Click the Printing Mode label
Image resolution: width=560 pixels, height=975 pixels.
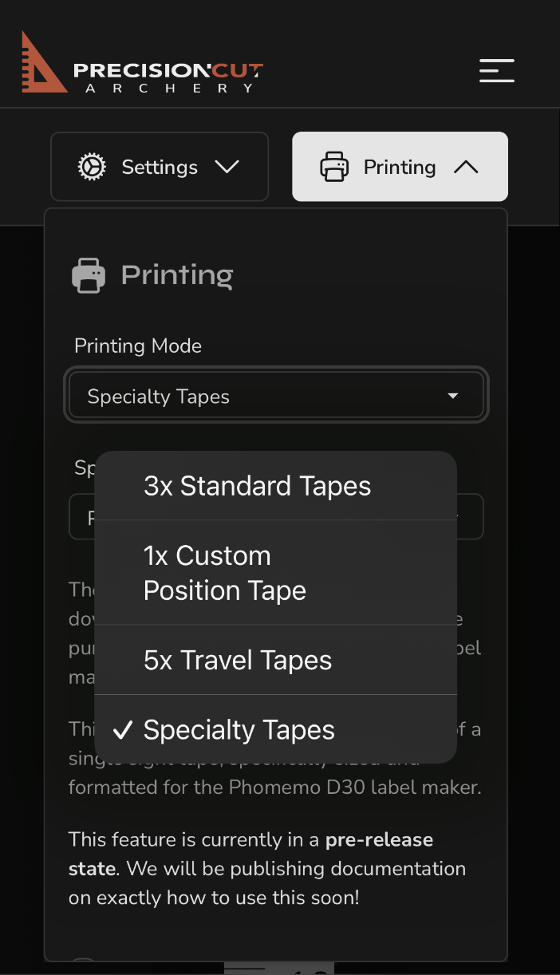[x=138, y=345]
